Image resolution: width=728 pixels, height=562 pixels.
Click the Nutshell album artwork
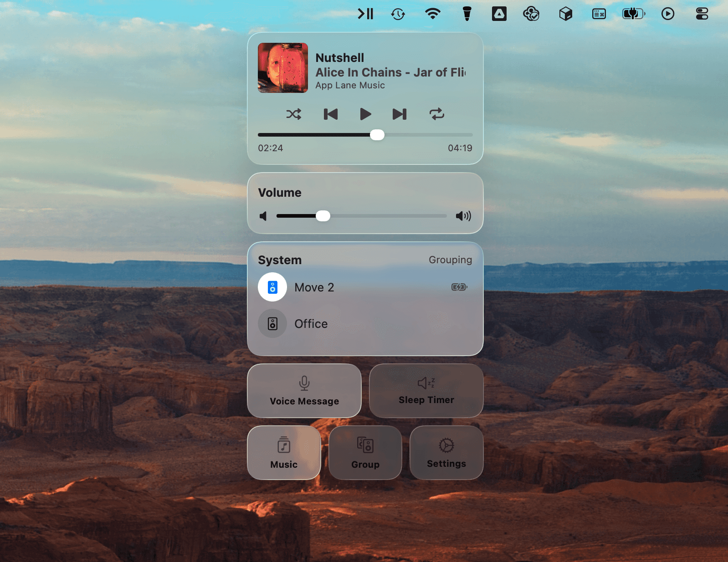(x=283, y=68)
